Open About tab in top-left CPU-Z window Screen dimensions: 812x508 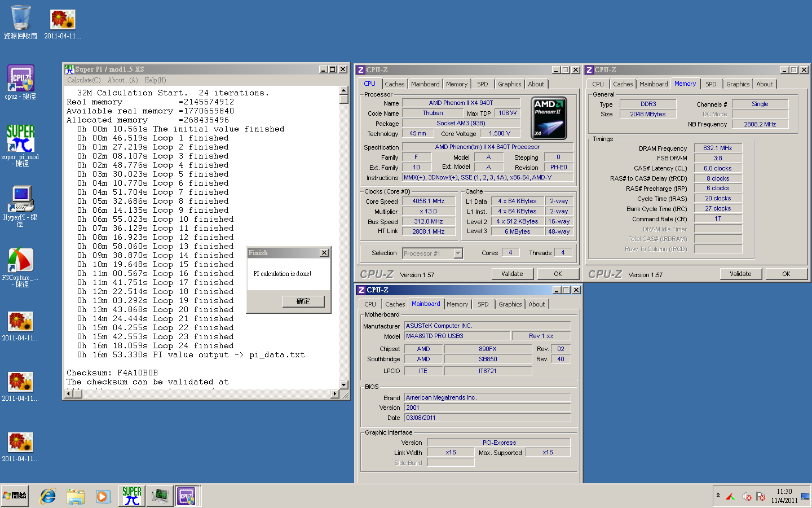(536, 84)
